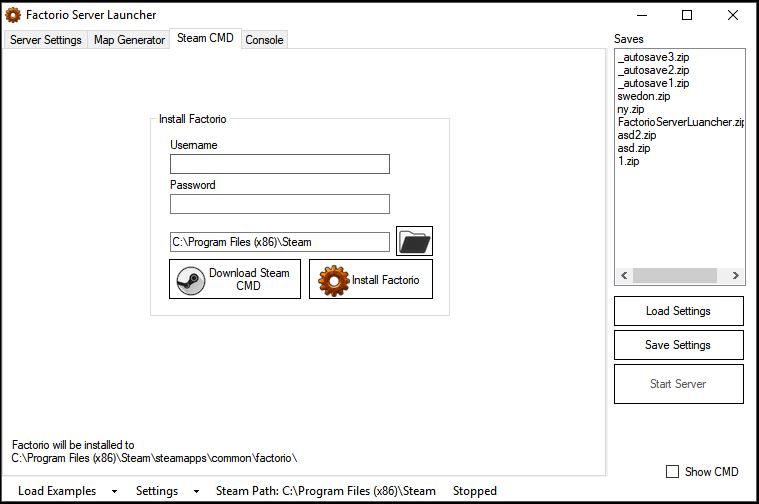Click Saves list scroll left arrow
This screenshot has height=504, width=759.
pyautogui.click(x=624, y=275)
